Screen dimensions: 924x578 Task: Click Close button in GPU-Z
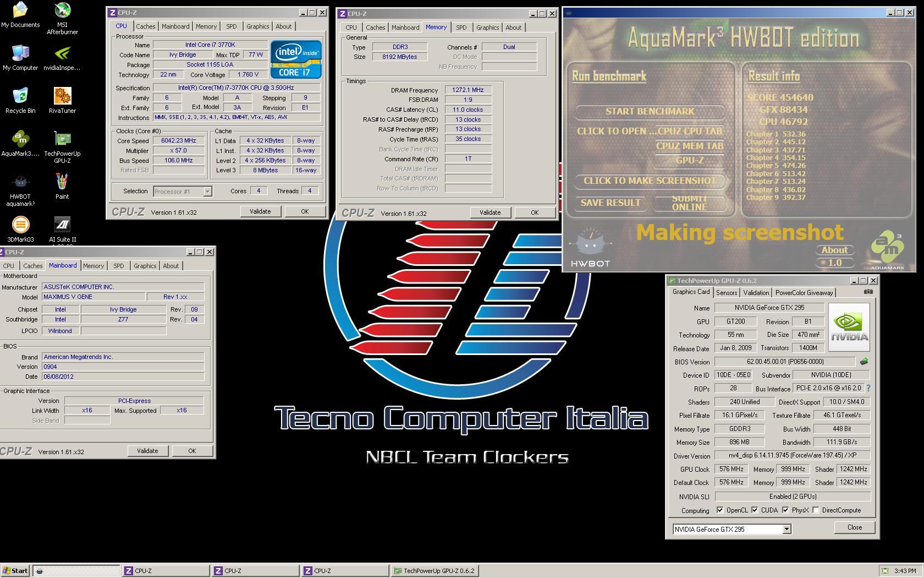(855, 527)
